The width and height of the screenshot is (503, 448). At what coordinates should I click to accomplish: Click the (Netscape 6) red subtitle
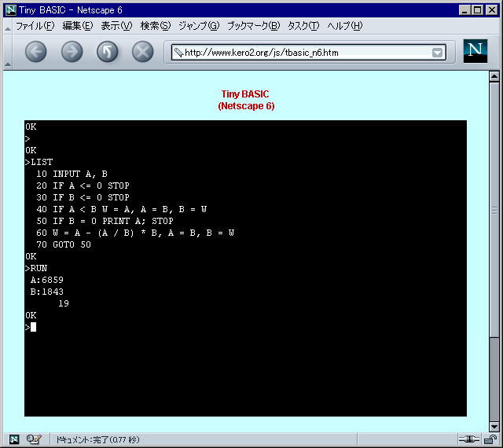246,106
